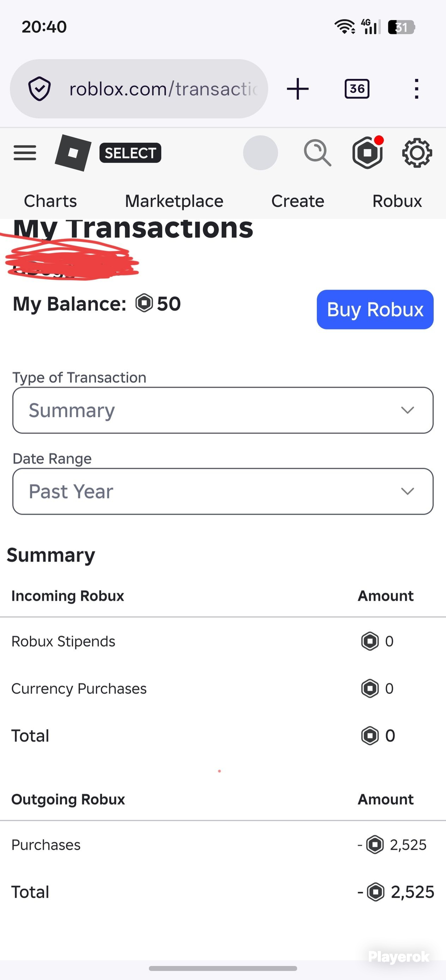Tap the grey profile avatar circle
The width and height of the screenshot is (446, 980).
260,153
